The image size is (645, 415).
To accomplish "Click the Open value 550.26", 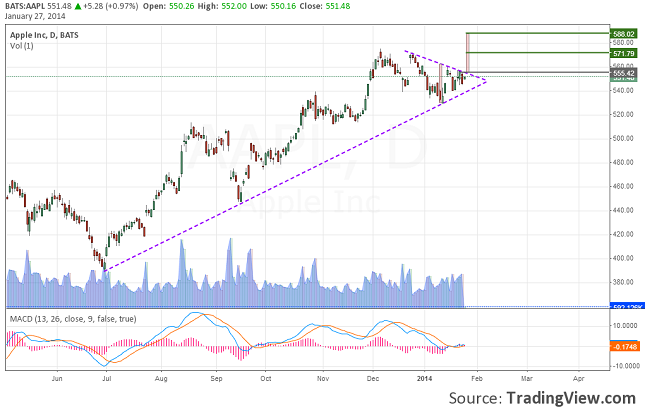I will click(x=181, y=7).
